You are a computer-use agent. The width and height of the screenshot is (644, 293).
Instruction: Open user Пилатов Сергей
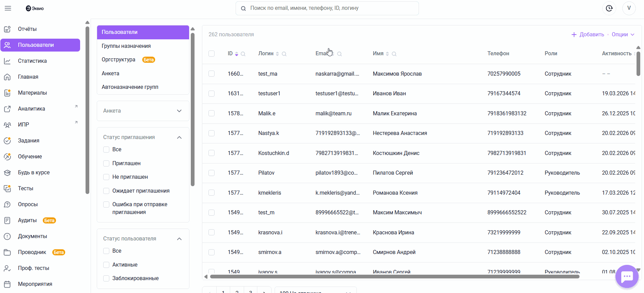pos(393,173)
